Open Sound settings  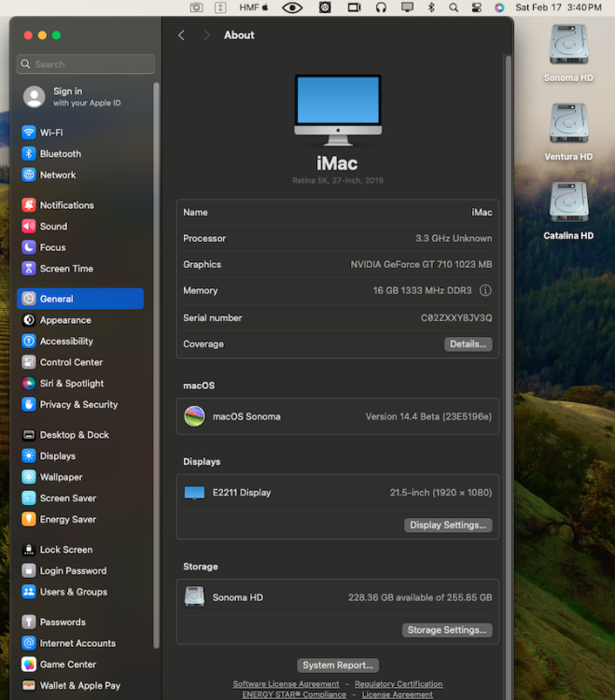click(80, 227)
